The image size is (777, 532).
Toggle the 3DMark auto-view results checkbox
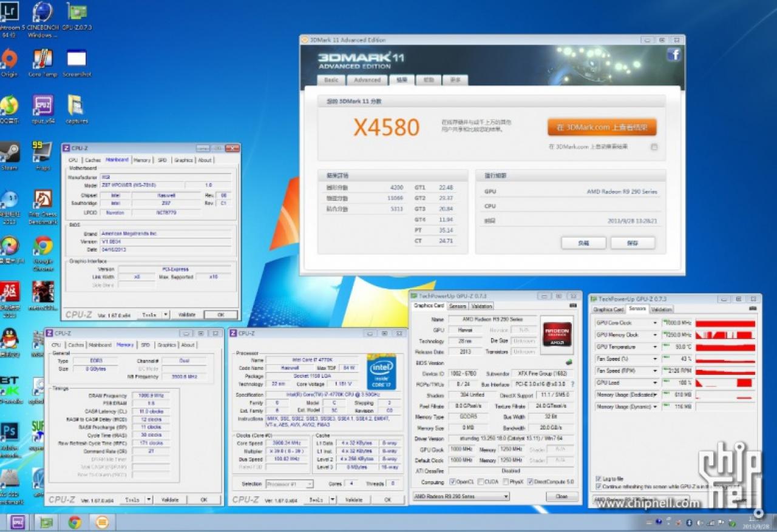(654, 147)
